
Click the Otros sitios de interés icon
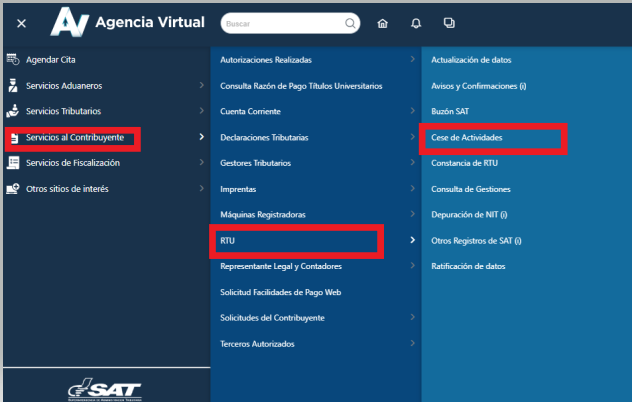13,189
